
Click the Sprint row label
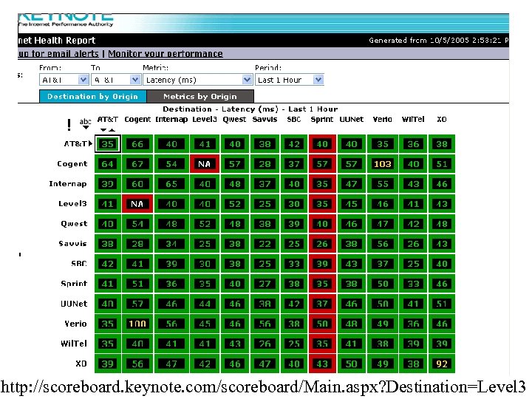click(74, 284)
